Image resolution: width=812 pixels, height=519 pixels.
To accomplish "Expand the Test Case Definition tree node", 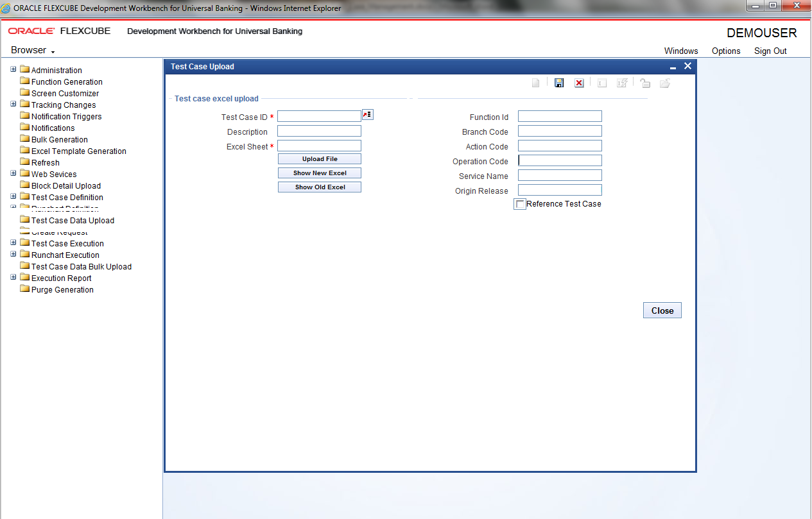I will coord(13,196).
